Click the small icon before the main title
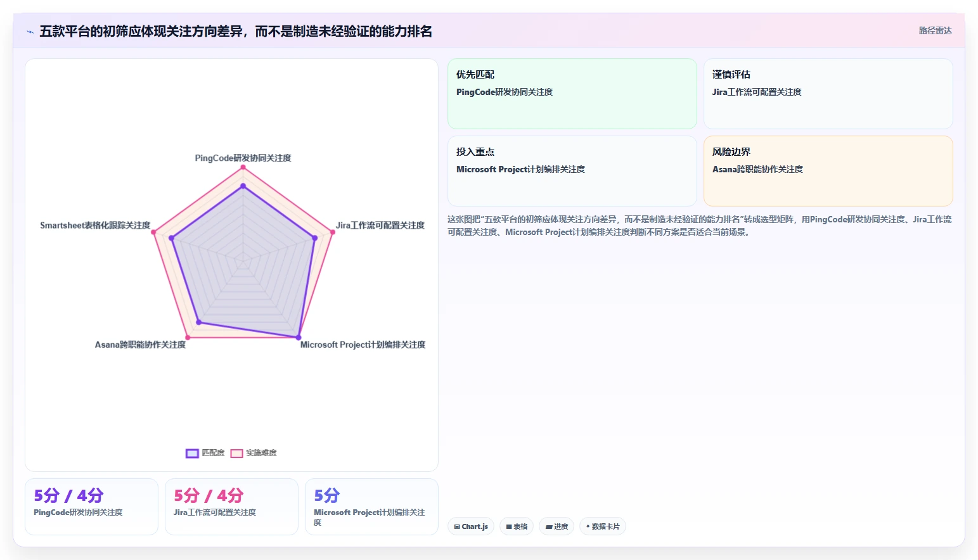Viewport: 978px width, 560px height. [30, 32]
